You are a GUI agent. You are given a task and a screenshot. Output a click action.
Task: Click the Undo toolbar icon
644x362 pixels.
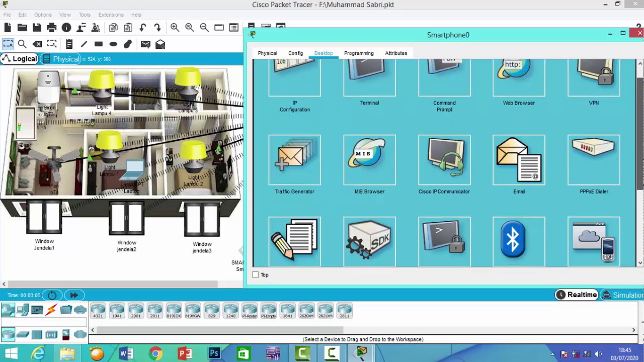[x=143, y=28]
